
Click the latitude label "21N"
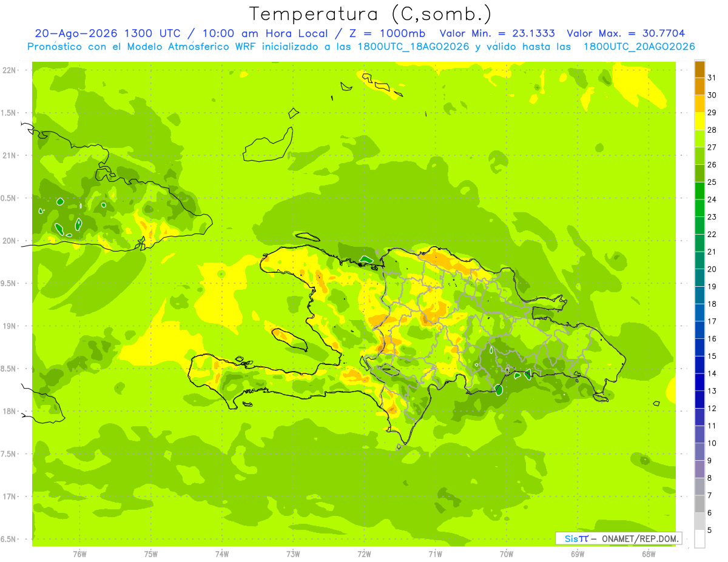[x=10, y=155]
